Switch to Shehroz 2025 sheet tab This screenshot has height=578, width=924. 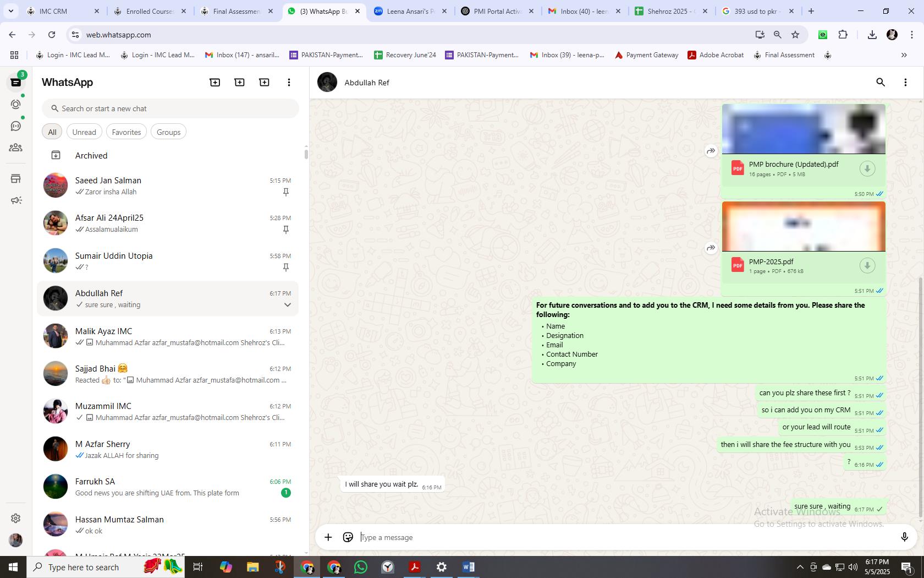pyautogui.click(x=672, y=11)
